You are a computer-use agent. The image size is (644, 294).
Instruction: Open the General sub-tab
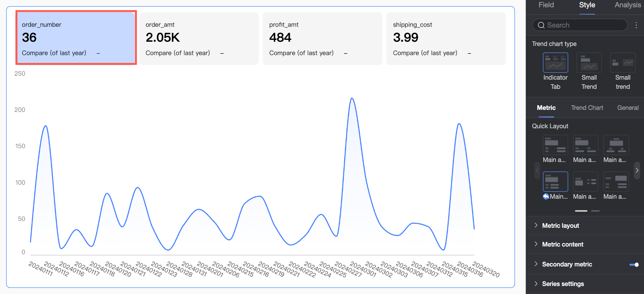pyautogui.click(x=628, y=108)
